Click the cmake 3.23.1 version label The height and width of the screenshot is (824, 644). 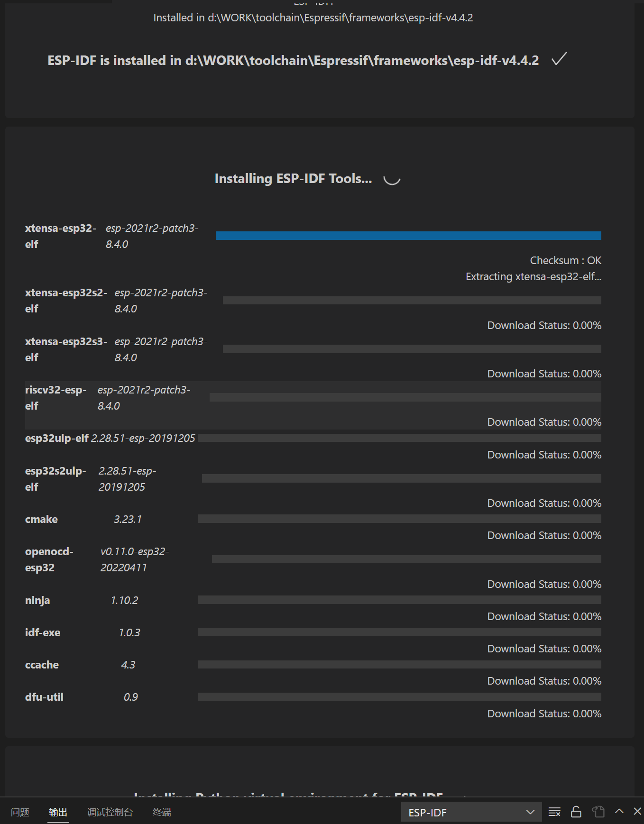click(128, 519)
